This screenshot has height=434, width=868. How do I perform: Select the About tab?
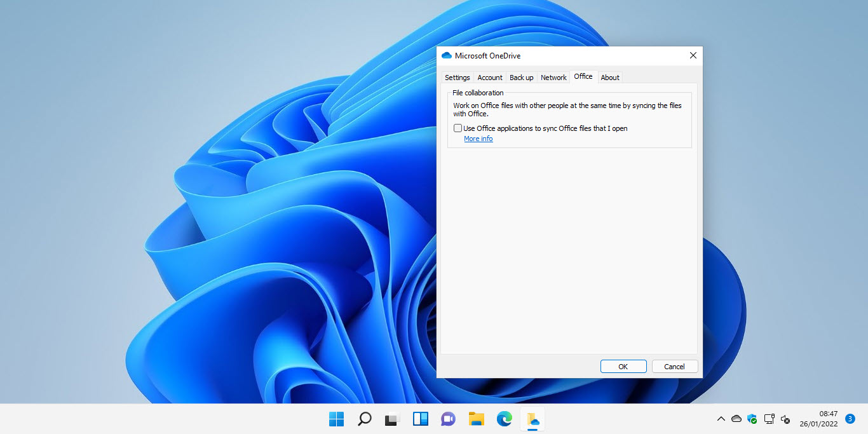point(610,78)
